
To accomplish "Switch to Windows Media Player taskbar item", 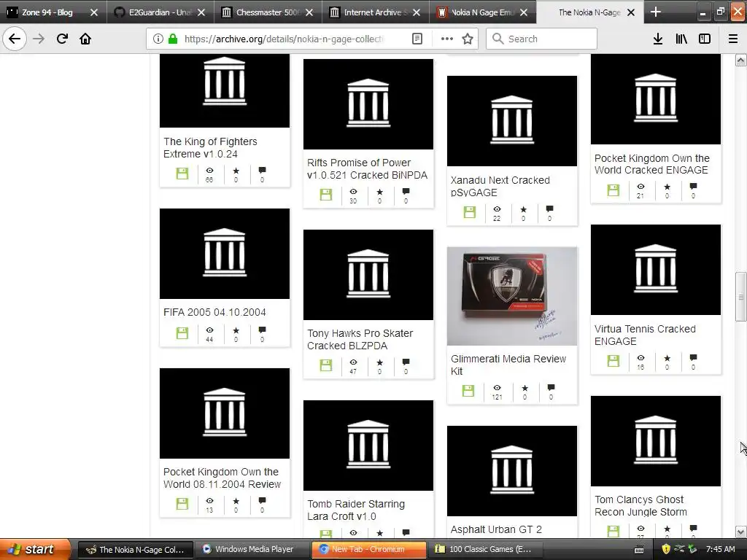I will (x=253, y=550).
